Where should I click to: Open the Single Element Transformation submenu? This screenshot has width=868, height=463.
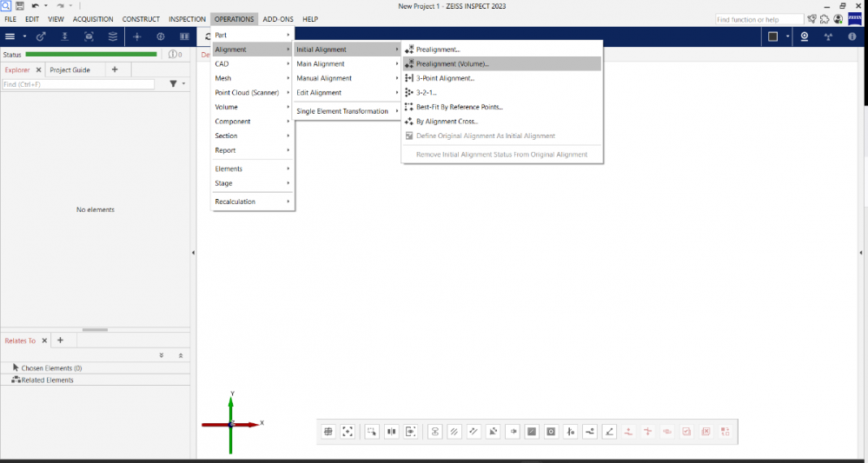[x=347, y=111]
